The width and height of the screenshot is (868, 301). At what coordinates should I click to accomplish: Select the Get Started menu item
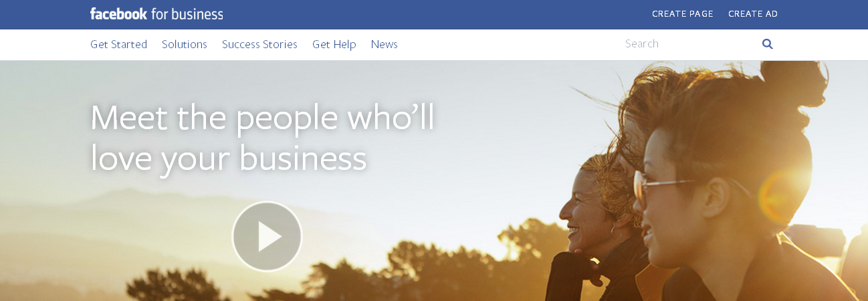(x=118, y=44)
